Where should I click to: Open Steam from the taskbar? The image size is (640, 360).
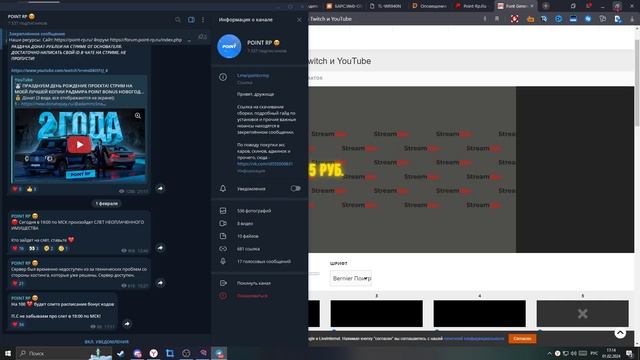pos(121,353)
